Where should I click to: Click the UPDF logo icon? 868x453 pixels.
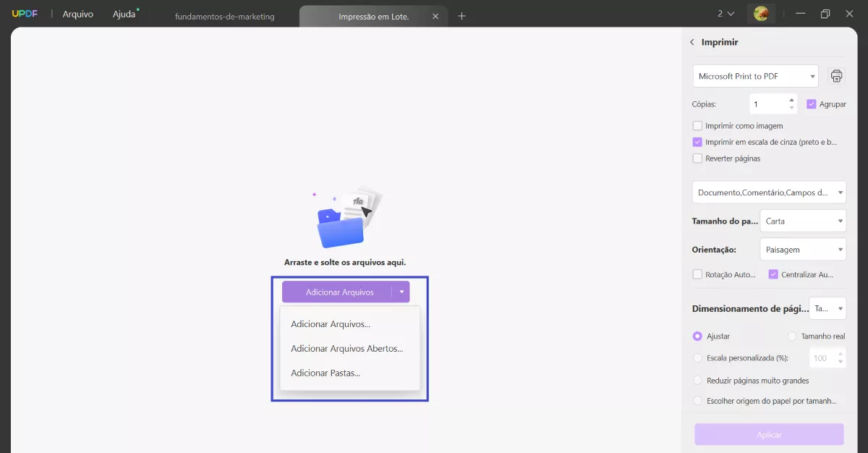(x=25, y=13)
